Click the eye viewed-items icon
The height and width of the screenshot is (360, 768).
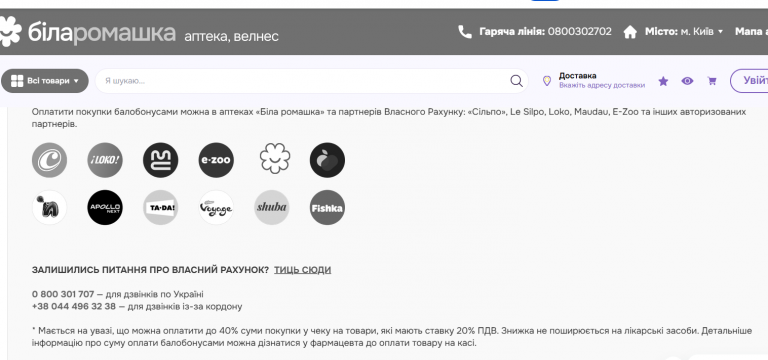(687, 81)
